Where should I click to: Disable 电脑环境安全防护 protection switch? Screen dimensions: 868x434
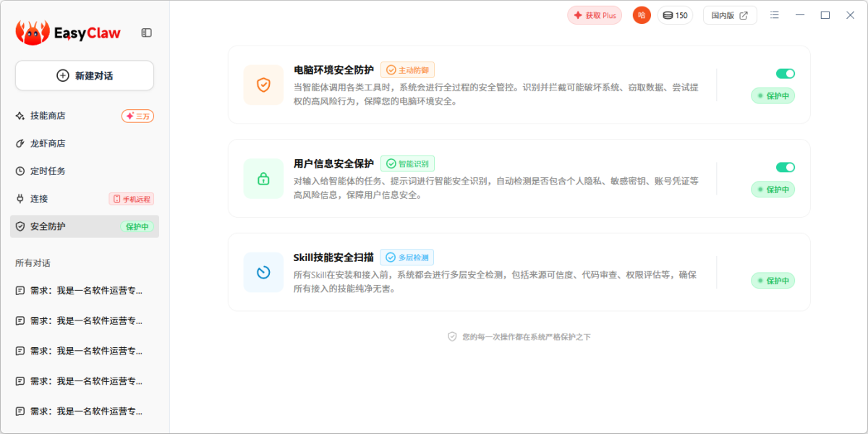[x=785, y=74]
